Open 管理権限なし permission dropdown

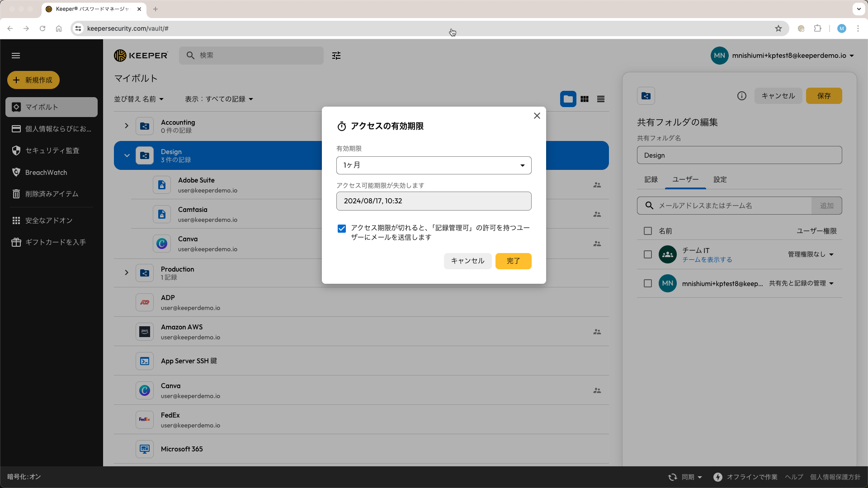pyautogui.click(x=811, y=254)
